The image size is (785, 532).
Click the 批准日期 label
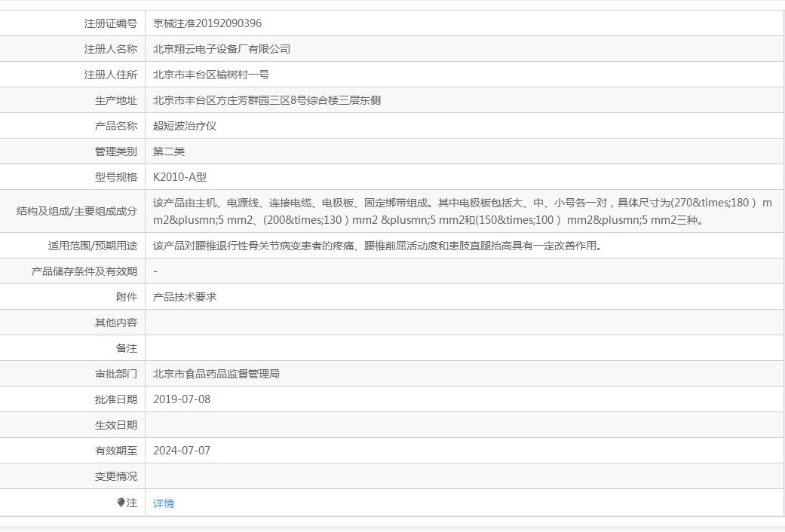116,399
